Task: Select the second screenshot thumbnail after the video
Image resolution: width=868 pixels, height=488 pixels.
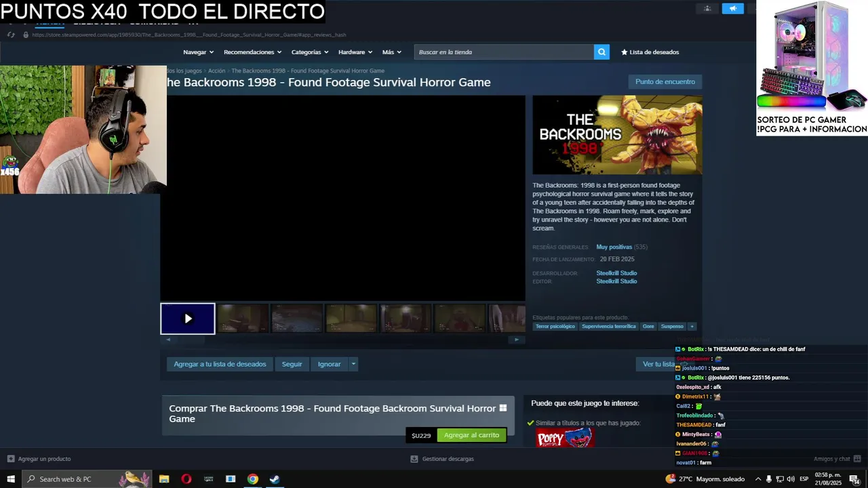Action: [297, 319]
